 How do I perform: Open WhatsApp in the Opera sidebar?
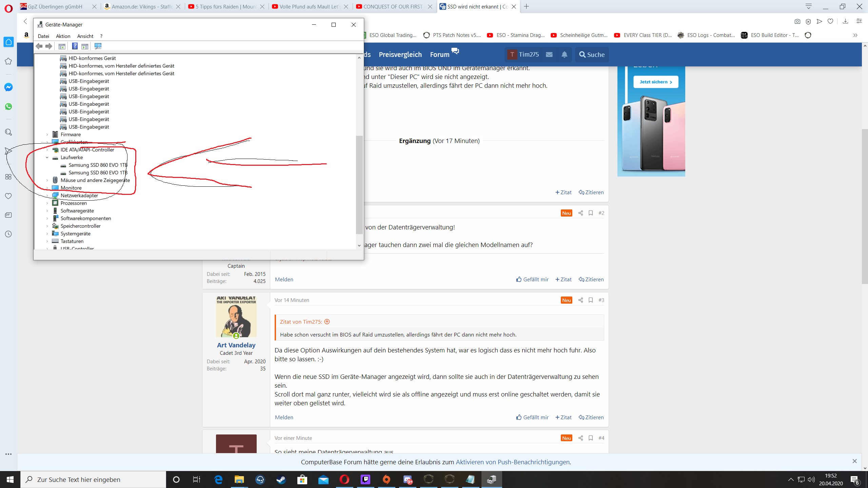[8, 106]
